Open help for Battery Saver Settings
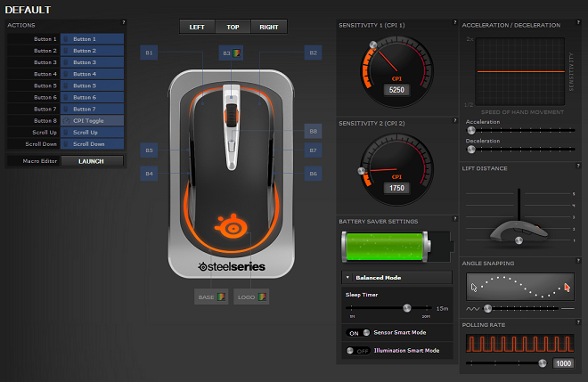The width and height of the screenshot is (588, 382). click(455, 218)
